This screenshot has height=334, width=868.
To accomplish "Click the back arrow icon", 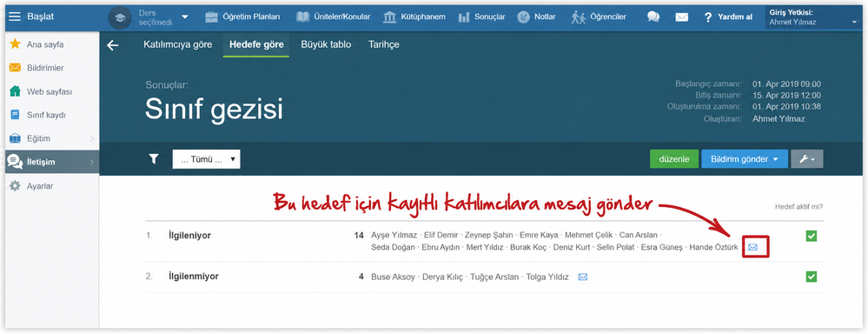I will click(x=113, y=45).
